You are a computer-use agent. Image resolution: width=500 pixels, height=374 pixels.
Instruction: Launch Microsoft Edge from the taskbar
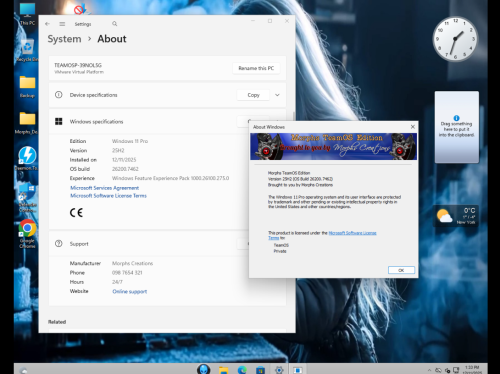tap(242, 370)
